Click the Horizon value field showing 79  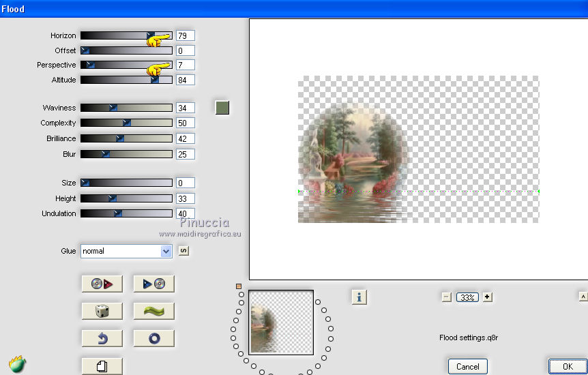pos(186,35)
